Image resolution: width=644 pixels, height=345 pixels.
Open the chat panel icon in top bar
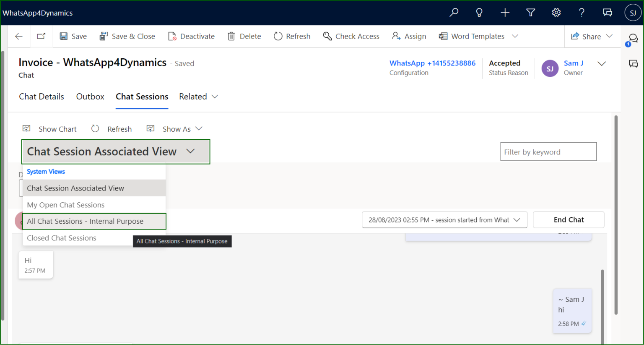pos(608,13)
